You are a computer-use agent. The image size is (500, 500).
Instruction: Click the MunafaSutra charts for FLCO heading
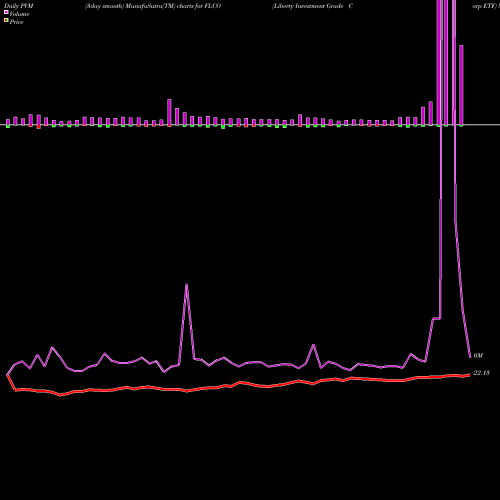coord(153,6)
